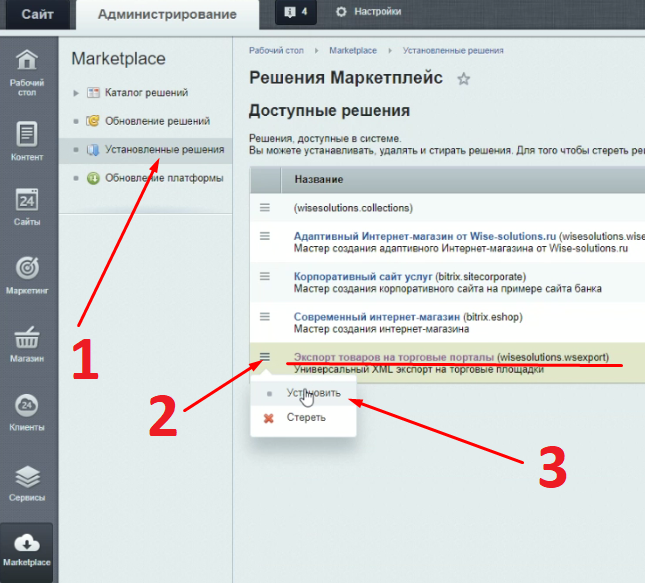
Task: Go to Marketplace breadcrumb link
Action: pos(353,50)
